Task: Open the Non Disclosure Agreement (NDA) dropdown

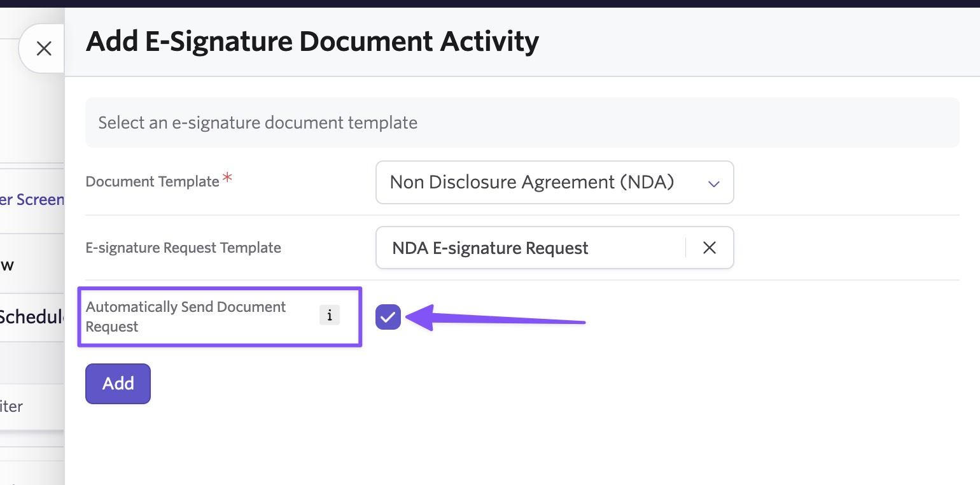Action: coord(554,182)
